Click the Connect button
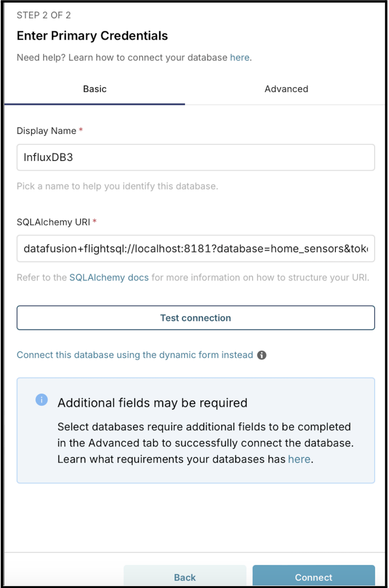The image size is (389, 588). pos(314,577)
